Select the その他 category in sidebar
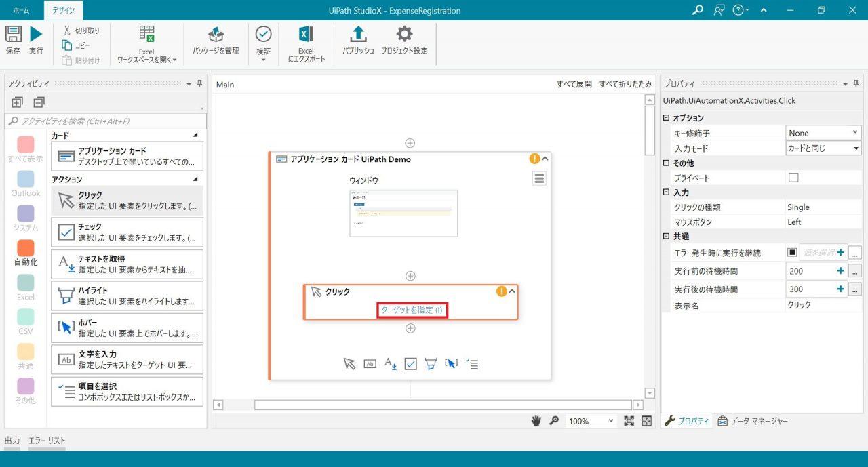Viewport: 868px width, 467px height. click(25, 391)
